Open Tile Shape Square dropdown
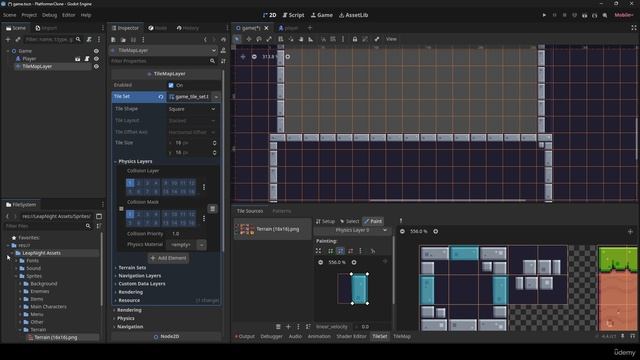Screen dimensions: 640x360 (192, 109)
